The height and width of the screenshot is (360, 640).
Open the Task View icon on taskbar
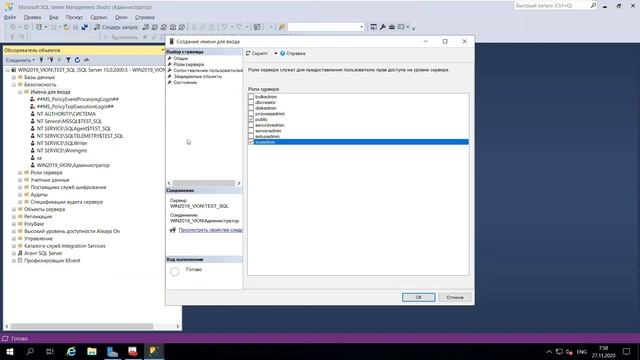(50, 351)
